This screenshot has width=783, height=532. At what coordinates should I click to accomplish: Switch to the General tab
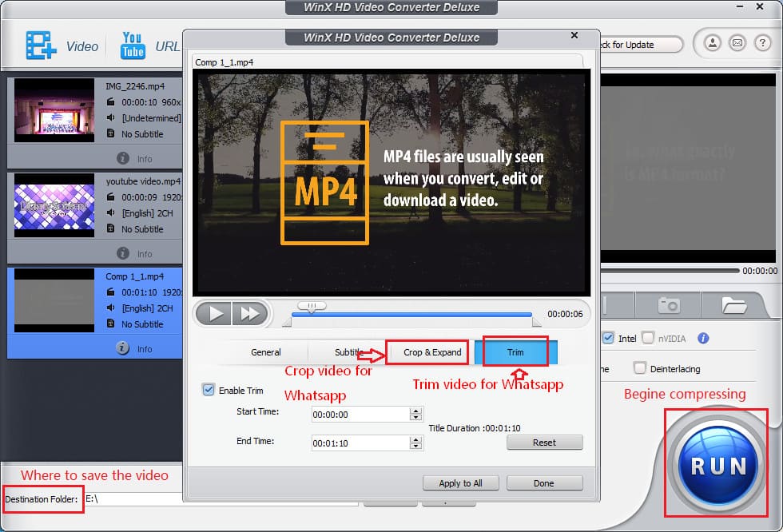point(265,352)
